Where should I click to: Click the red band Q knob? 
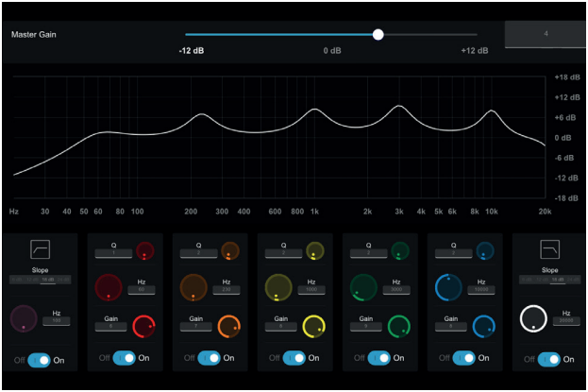point(145,251)
